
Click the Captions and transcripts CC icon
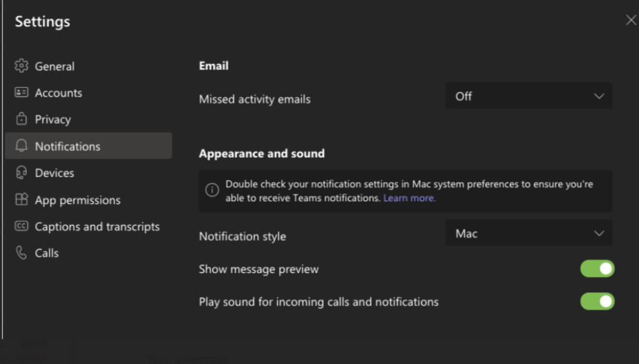click(22, 226)
